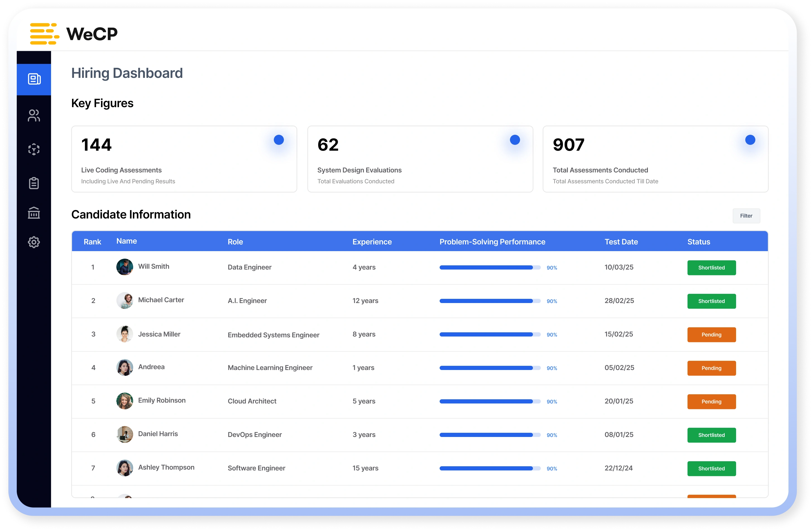The width and height of the screenshot is (812, 531).
Task: Sort by the Name column header
Action: click(126, 241)
